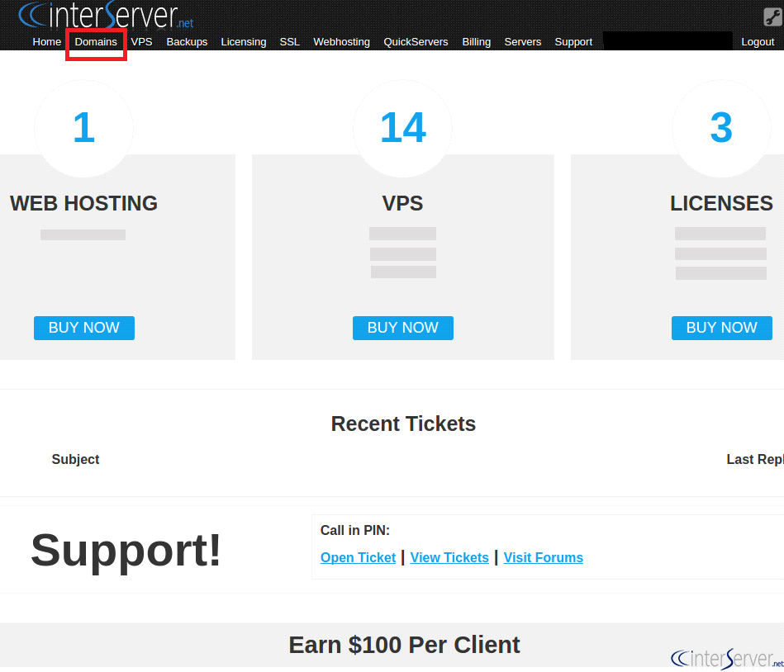Click the Web Hosting count number 1

[x=84, y=128]
